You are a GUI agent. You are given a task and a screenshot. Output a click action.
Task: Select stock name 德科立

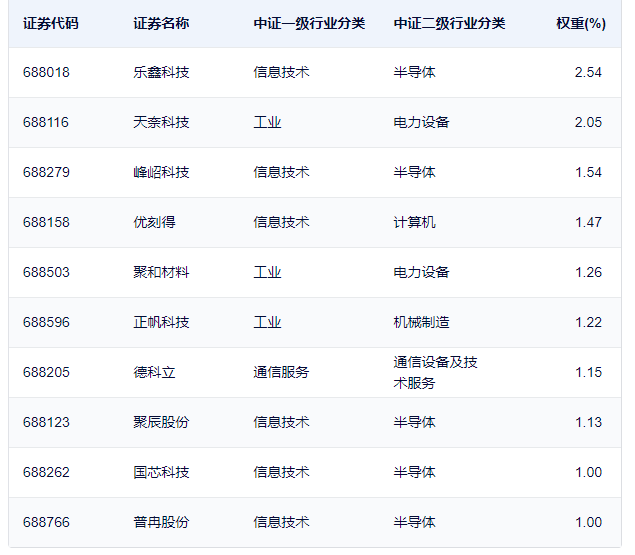click(x=154, y=372)
